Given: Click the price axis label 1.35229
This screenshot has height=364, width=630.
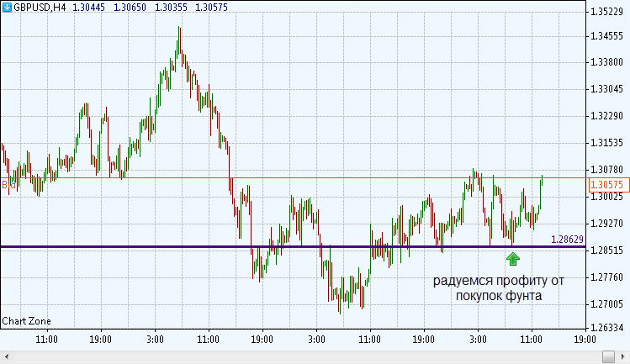Looking at the screenshot, I should (607, 12).
